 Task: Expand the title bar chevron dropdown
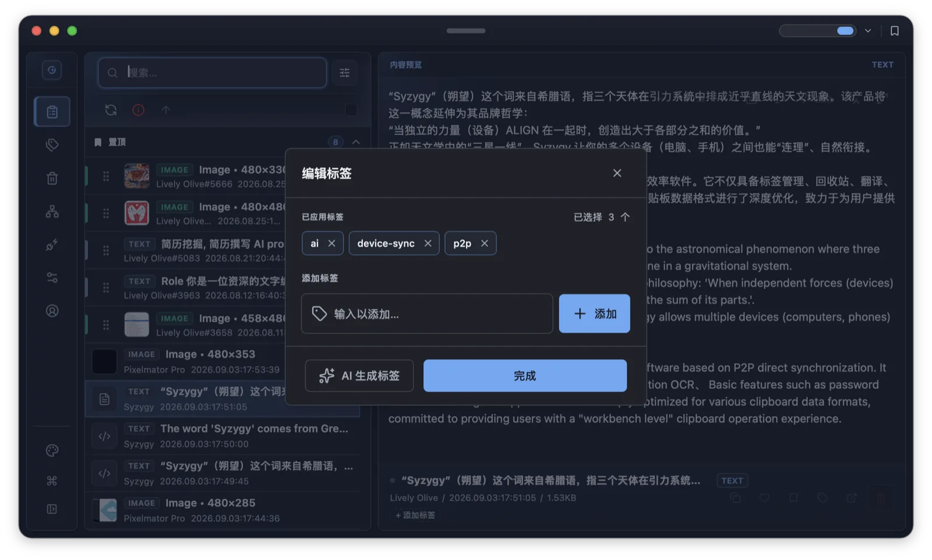[x=868, y=31]
